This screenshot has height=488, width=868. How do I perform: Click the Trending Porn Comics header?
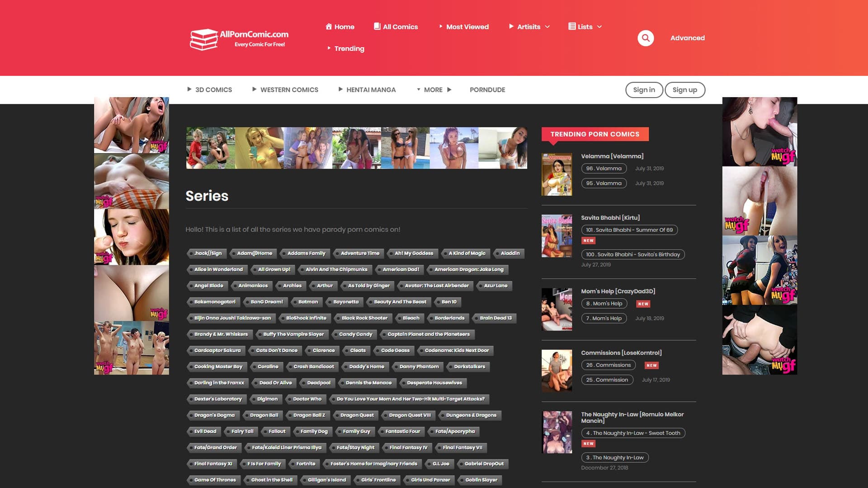pyautogui.click(x=594, y=134)
